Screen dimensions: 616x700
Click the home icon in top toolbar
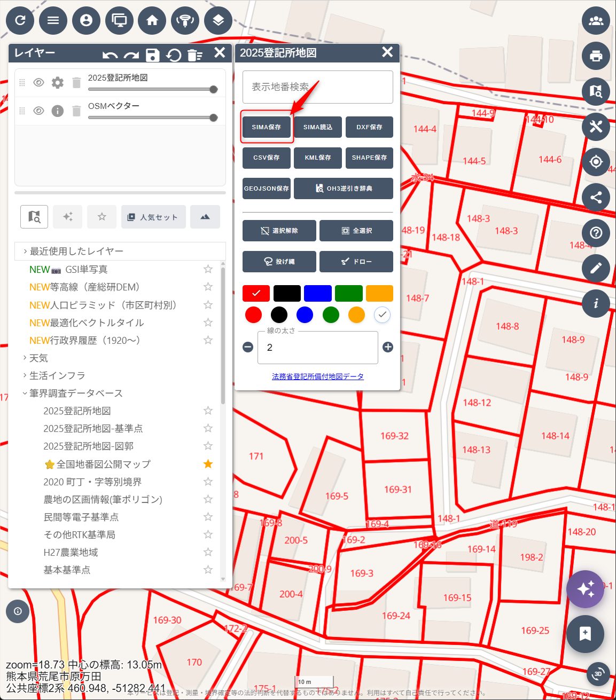click(152, 20)
